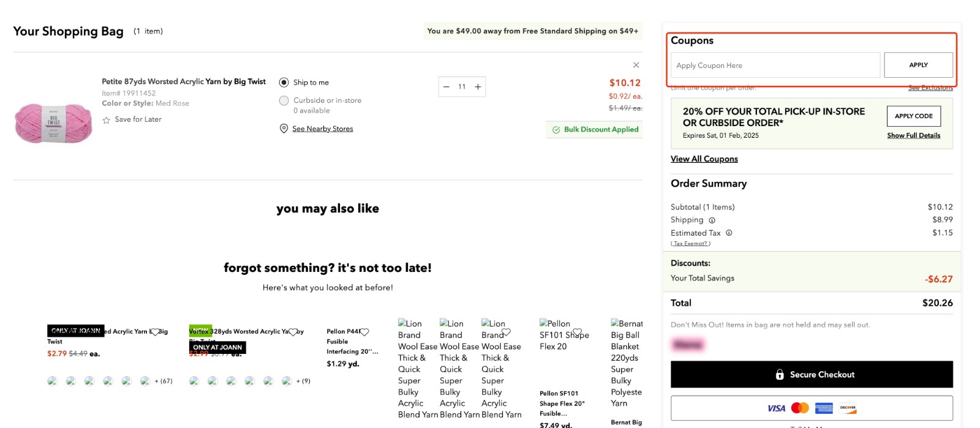
Task: Show the +(67) more yarn colors
Action: 163,381
